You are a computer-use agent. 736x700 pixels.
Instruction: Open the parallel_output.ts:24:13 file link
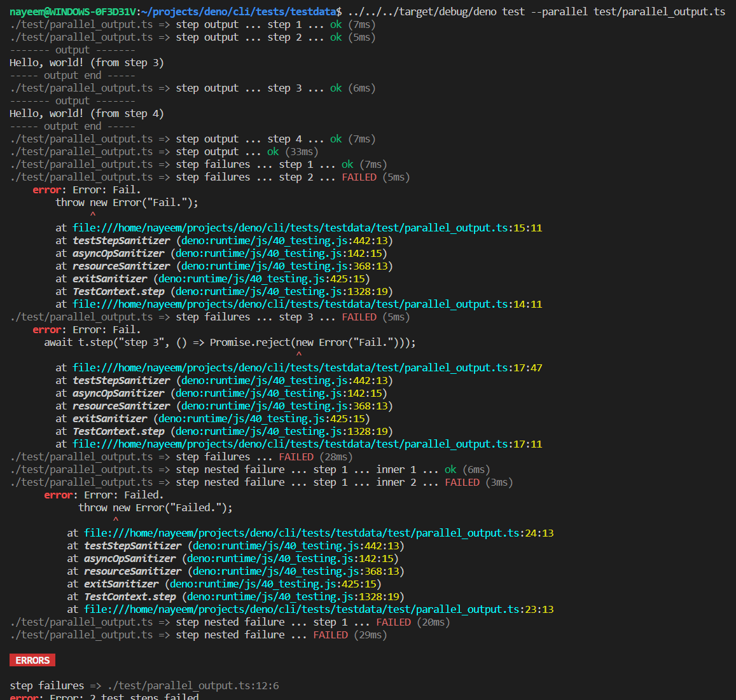pyautogui.click(x=319, y=533)
